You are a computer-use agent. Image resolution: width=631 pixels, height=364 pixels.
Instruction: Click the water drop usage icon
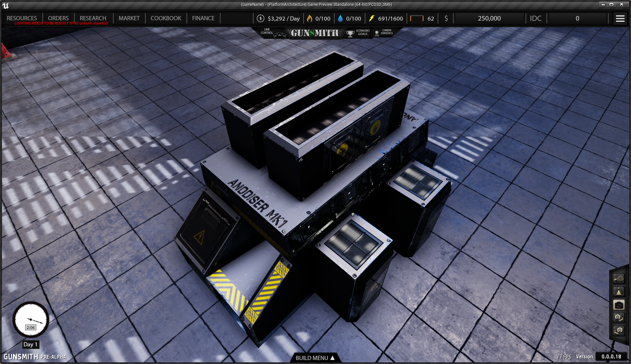[x=340, y=18]
